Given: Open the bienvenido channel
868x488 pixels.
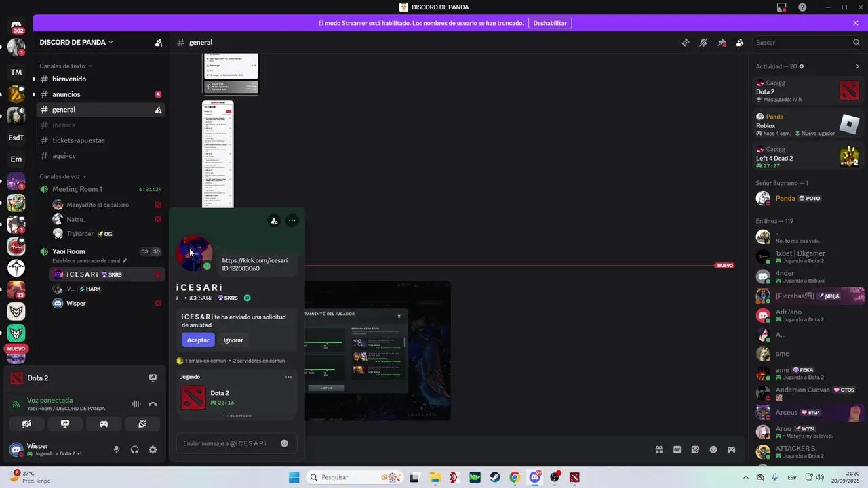Looking at the screenshot, I should pos(100,79).
